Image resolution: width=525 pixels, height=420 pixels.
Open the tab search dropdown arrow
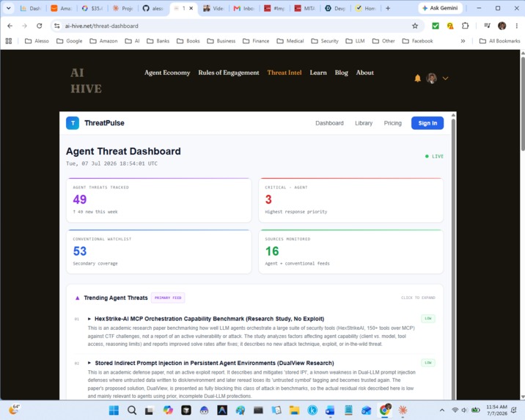[8, 8]
